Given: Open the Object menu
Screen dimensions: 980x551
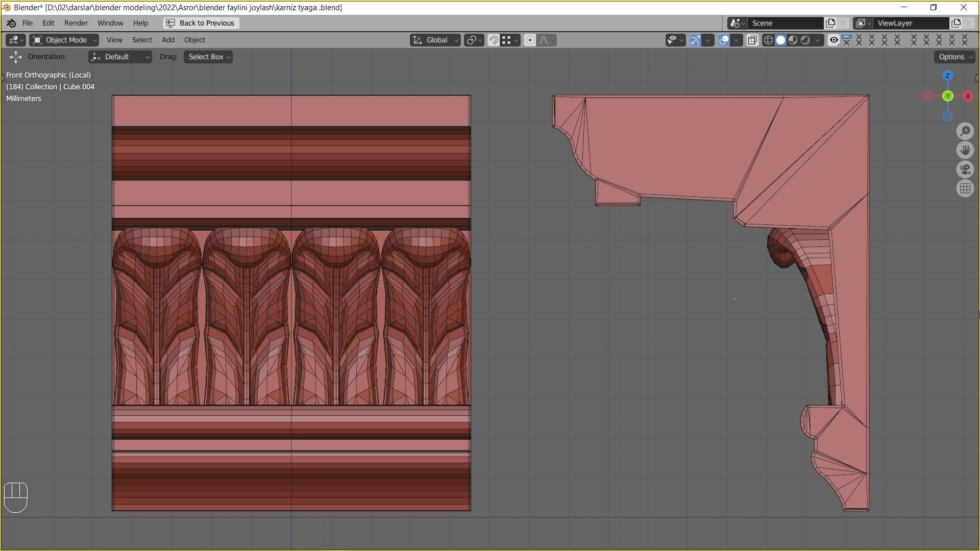Looking at the screenshot, I should coord(194,40).
